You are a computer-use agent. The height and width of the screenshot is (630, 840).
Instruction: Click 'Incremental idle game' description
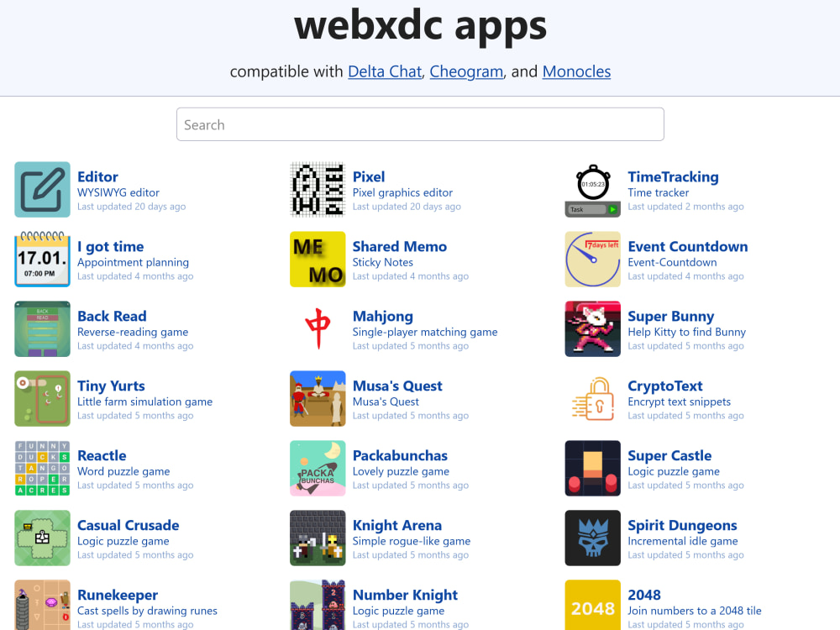tap(682, 540)
